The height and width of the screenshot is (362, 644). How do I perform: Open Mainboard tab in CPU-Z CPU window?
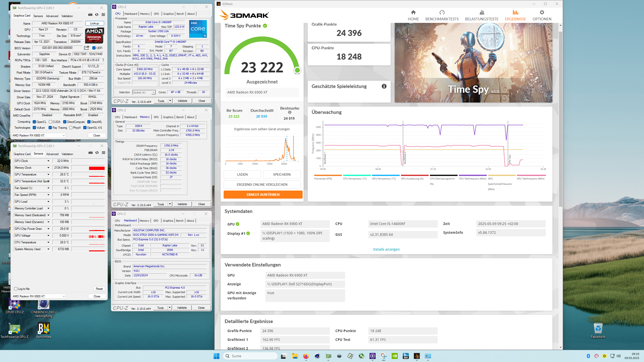tap(131, 14)
